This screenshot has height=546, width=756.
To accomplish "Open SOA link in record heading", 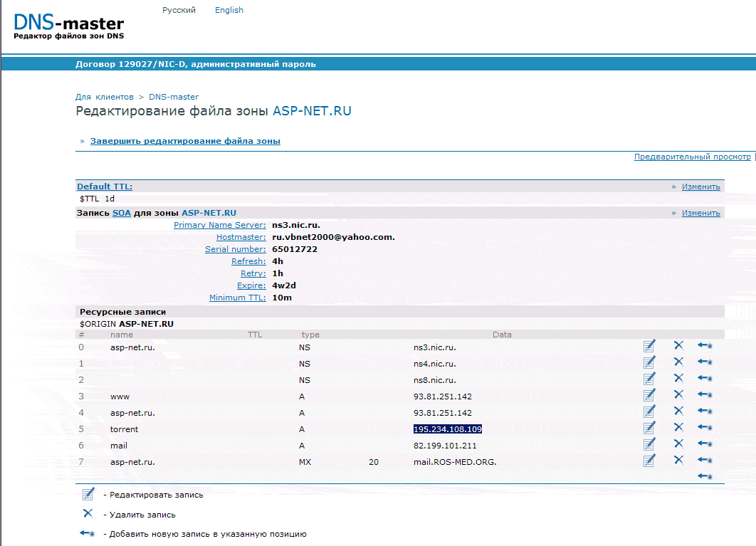I will pos(122,213).
